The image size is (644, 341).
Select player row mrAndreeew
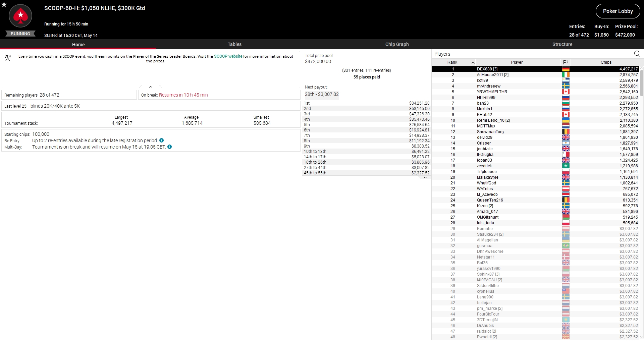[536, 86]
